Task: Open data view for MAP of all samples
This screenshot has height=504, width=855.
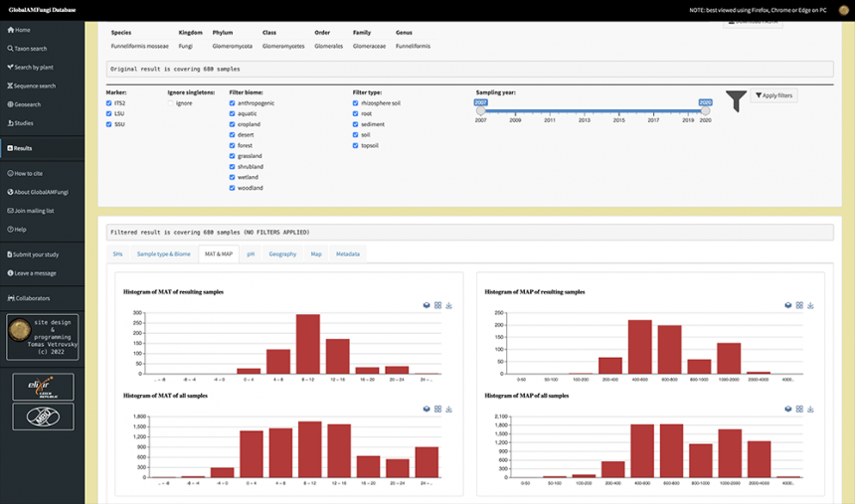Action: tap(788, 410)
